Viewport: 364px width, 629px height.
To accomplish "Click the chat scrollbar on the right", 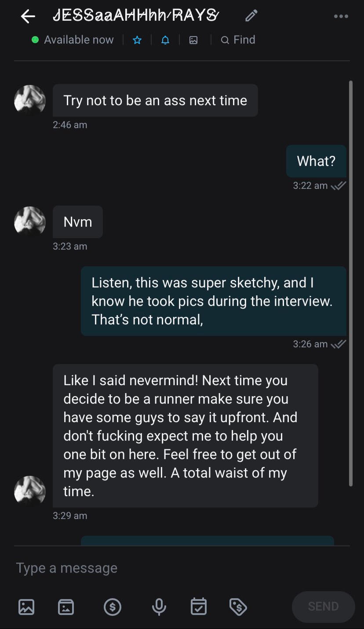I will click(x=350, y=282).
